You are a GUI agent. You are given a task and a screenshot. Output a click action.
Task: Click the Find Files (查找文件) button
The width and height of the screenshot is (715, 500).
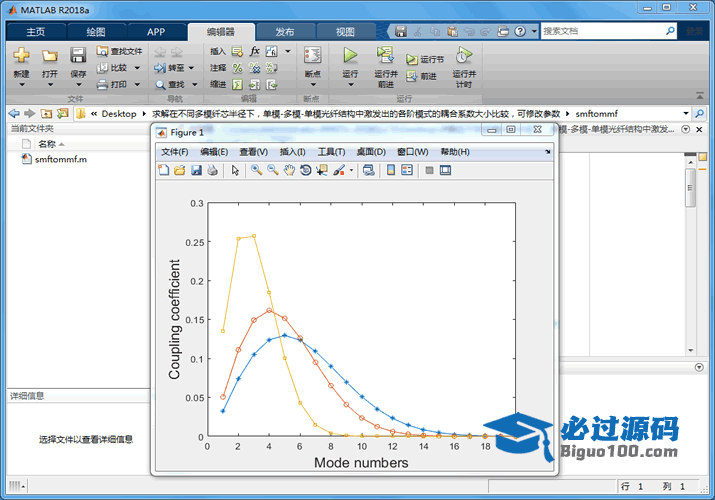coord(119,52)
